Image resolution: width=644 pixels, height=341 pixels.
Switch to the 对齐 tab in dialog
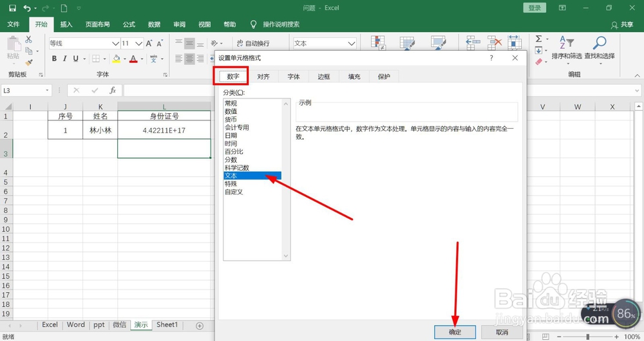pos(263,77)
